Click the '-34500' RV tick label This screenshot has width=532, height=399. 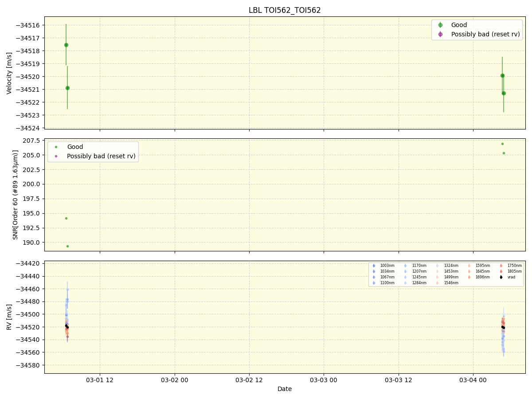click(x=27, y=314)
